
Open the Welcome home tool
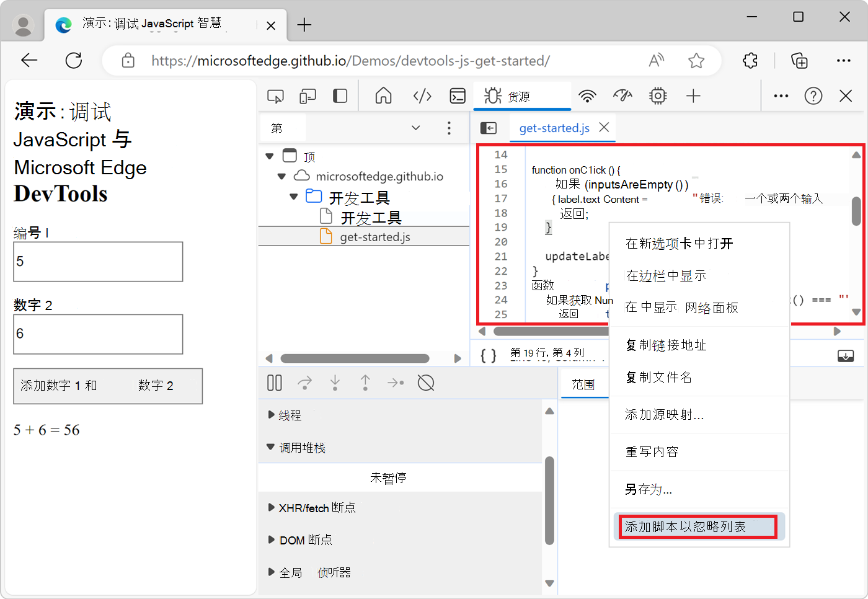[x=384, y=96]
